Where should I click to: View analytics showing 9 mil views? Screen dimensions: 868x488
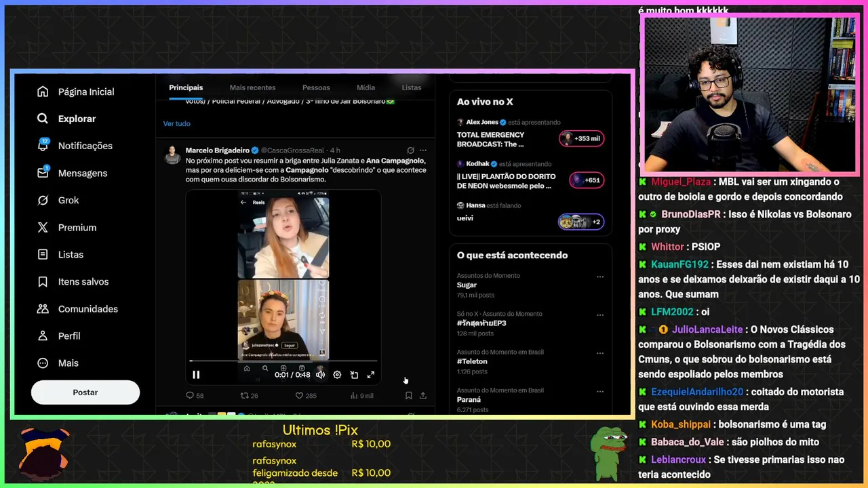click(x=361, y=395)
